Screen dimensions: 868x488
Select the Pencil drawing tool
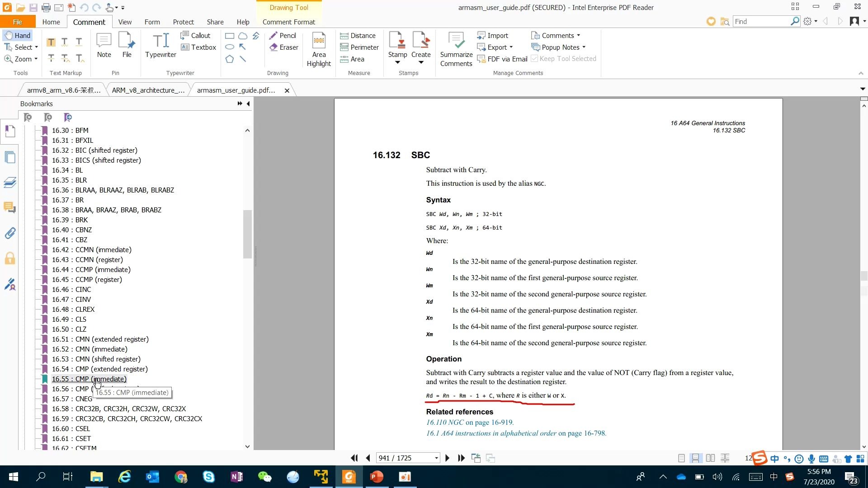click(x=283, y=36)
